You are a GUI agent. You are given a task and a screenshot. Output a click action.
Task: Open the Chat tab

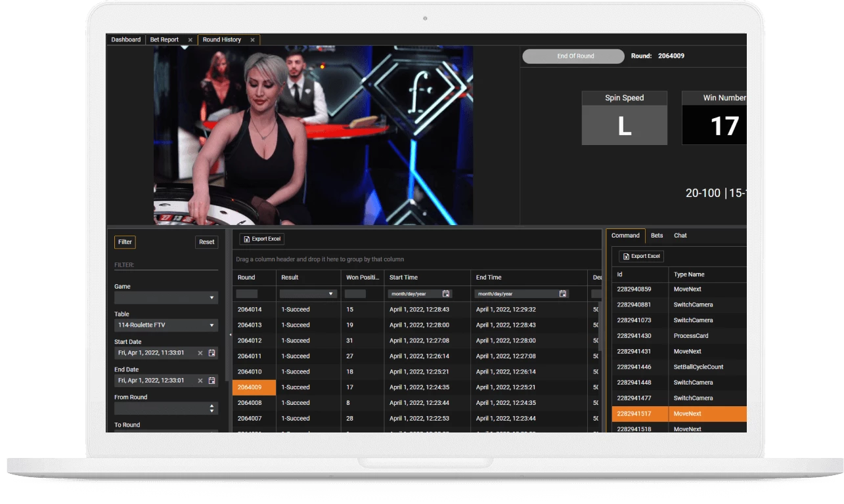(x=680, y=236)
